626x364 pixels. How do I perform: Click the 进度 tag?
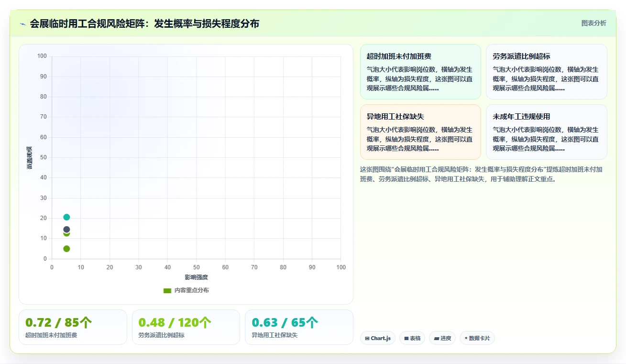[442, 338]
